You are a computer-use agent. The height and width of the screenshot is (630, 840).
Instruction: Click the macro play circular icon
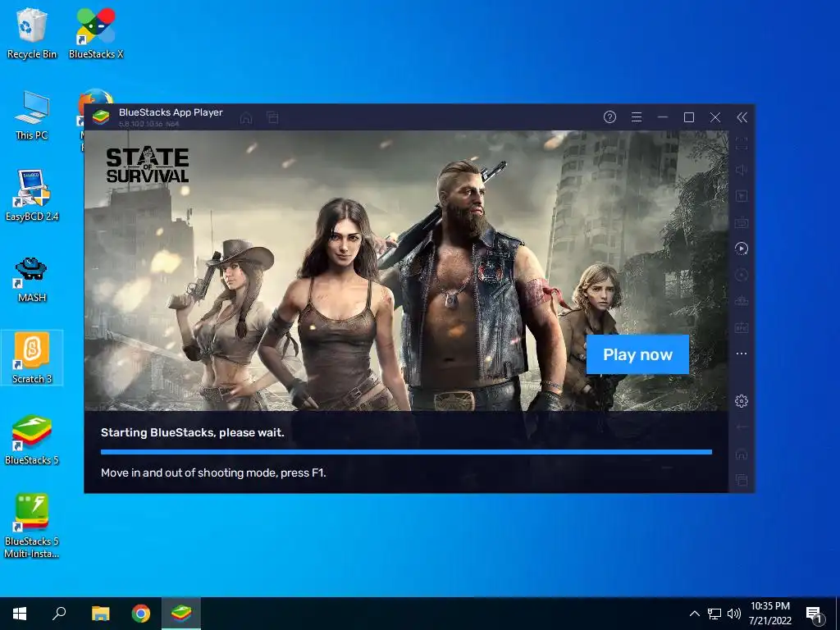click(x=742, y=249)
